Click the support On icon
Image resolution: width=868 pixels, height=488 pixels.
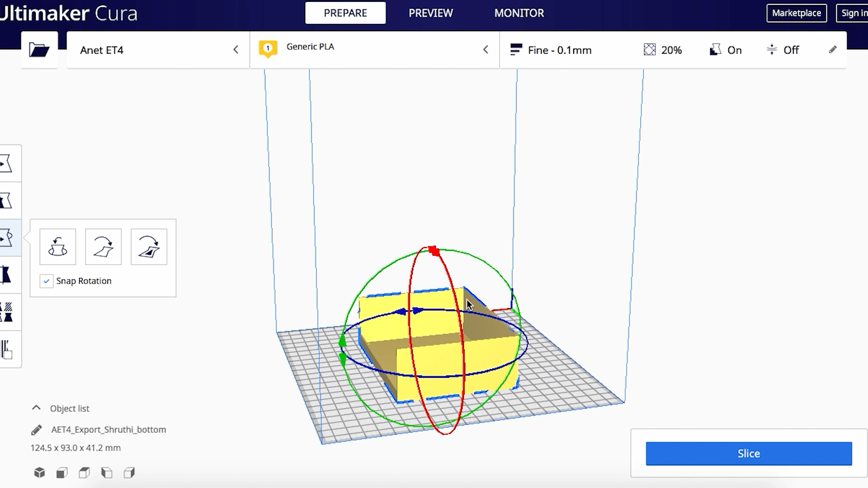pyautogui.click(x=715, y=50)
